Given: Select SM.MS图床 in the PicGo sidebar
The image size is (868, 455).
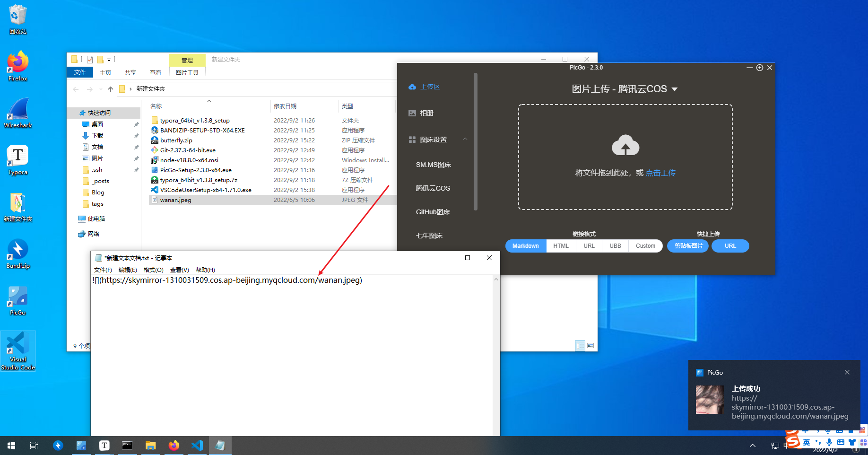Looking at the screenshot, I should (x=434, y=165).
